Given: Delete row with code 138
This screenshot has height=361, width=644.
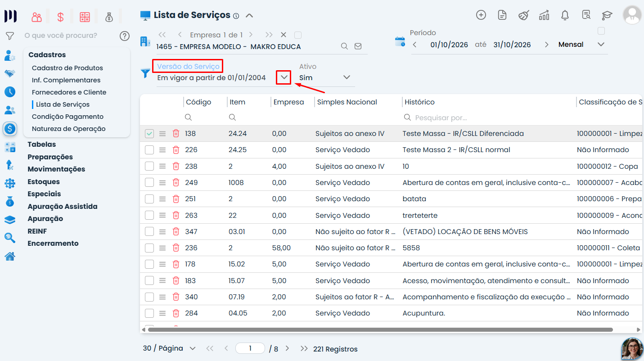Looking at the screenshot, I should point(176,134).
